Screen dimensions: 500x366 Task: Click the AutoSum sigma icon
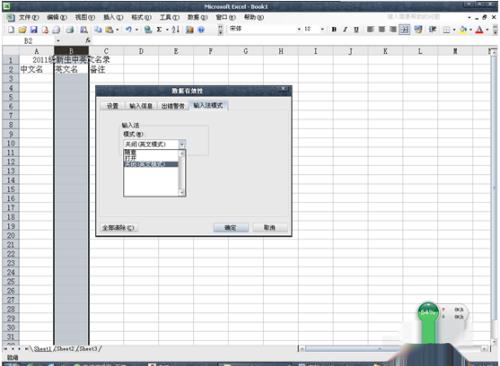[x=159, y=30]
